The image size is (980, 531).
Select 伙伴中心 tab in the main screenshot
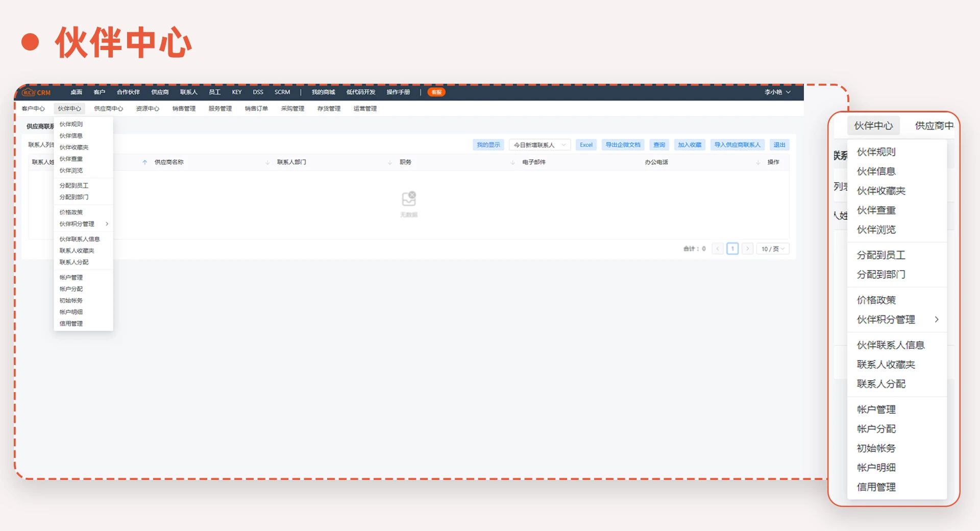[x=69, y=109]
